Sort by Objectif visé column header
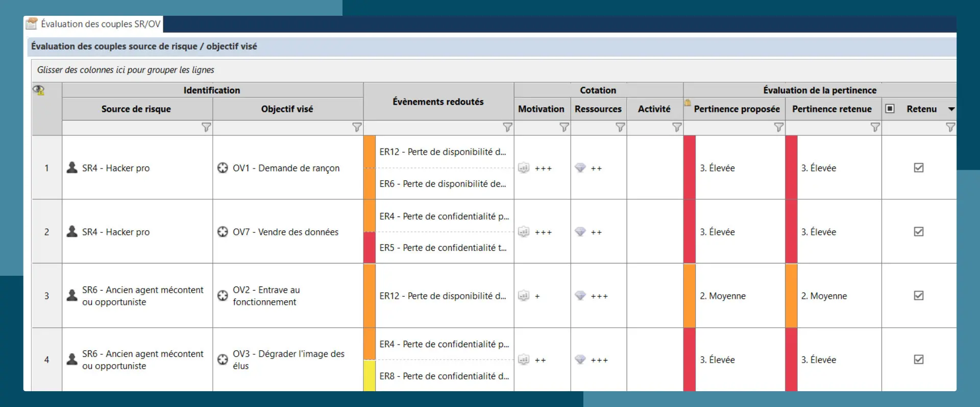980x407 pixels. pyautogui.click(x=287, y=109)
